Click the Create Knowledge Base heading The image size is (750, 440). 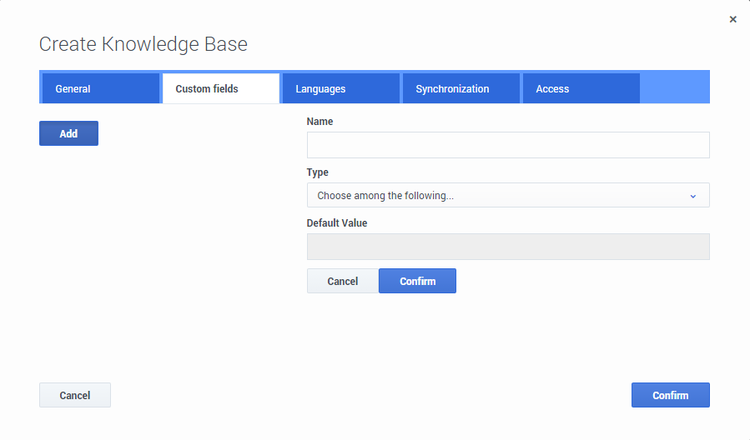coord(143,44)
